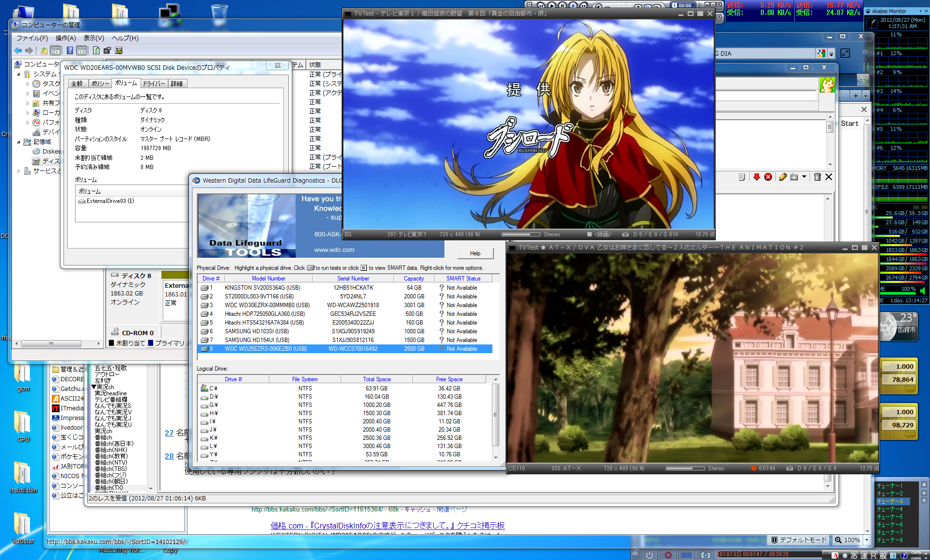The height and width of the screenshot is (560, 930).
Task: Open ファイル(F) menu
Action: (32, 38)
